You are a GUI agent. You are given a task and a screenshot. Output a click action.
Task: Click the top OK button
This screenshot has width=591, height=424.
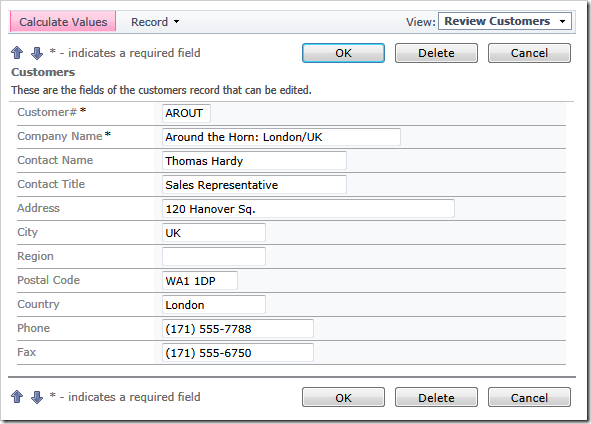(x=343, y=53)
